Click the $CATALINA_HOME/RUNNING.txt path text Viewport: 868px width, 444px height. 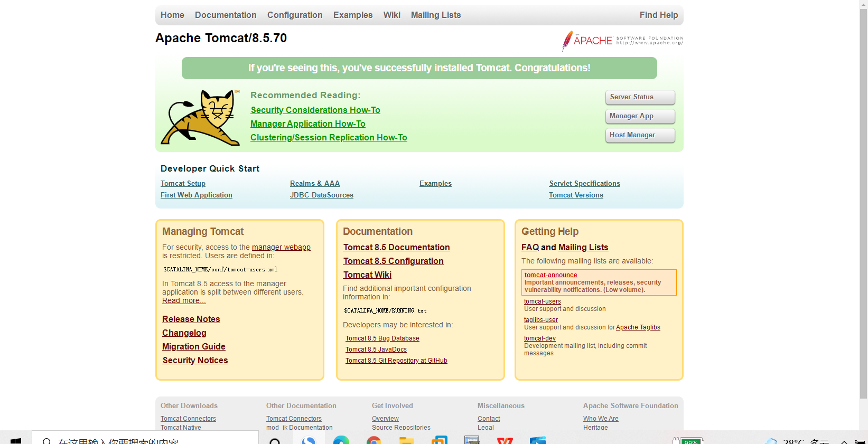pyautogui.click(x=385, y=310)
